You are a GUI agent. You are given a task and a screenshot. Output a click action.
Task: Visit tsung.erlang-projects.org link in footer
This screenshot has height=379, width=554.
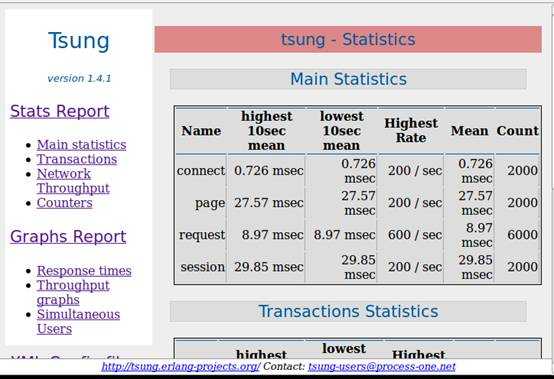pyautogui.click(x=181, y=367)
